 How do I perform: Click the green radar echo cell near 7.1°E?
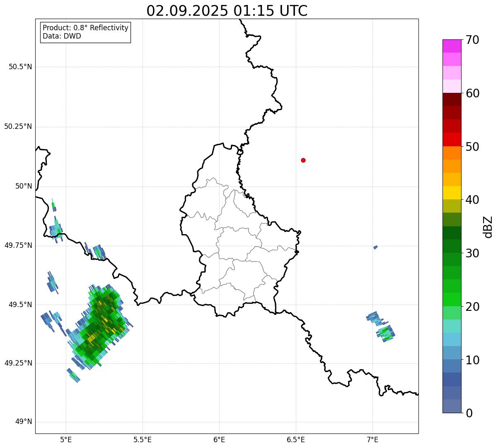[x=386, y=332]
